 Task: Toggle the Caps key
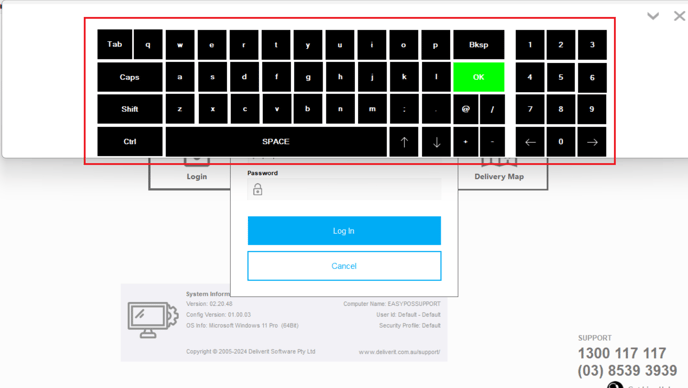tap(130, 77)
